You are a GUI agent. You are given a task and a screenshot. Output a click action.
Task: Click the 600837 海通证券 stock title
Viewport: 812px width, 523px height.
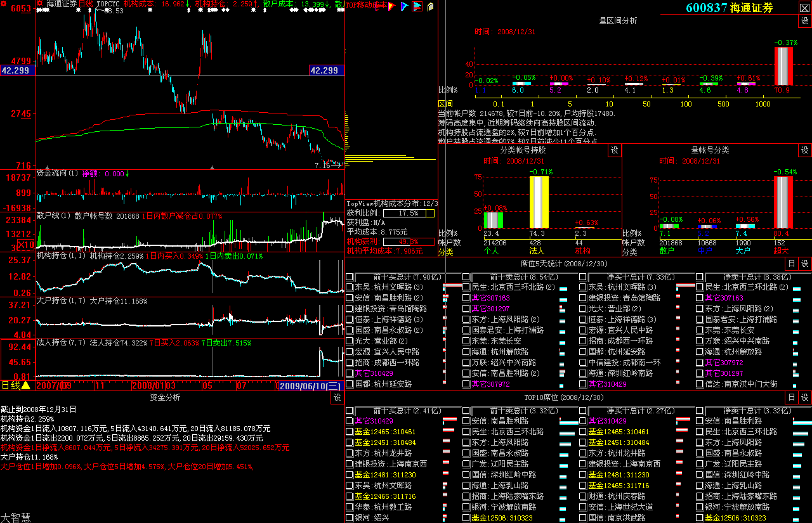[x=729, y=8]
